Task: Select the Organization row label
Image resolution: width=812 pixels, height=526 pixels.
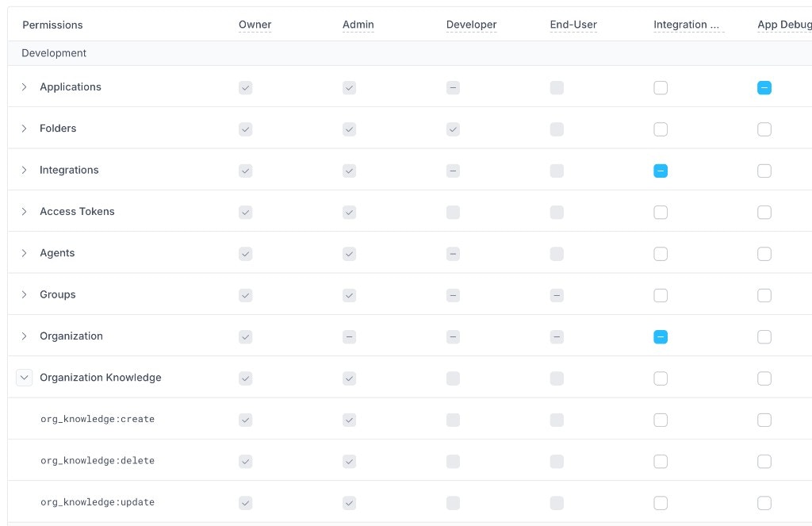Action: [x=71, y=336]
